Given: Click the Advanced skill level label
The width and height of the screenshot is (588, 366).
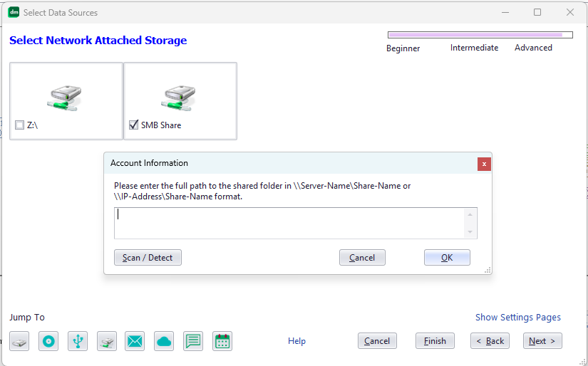Looking at the screenshot, I should 533,48.
